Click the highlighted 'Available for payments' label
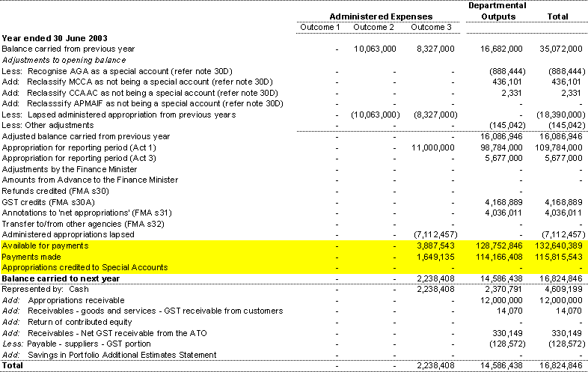The height and width of the screenshot is (372, 588). click(x=45, y=246)
